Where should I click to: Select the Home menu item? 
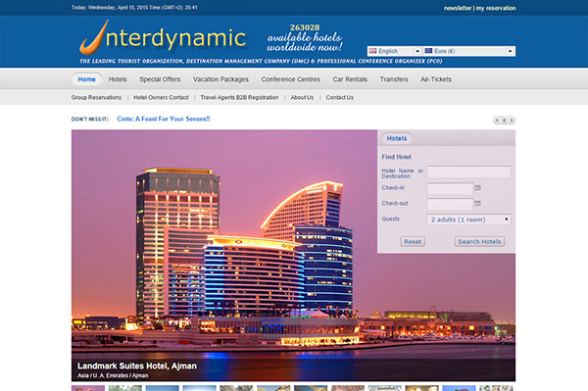coord(86,79)
